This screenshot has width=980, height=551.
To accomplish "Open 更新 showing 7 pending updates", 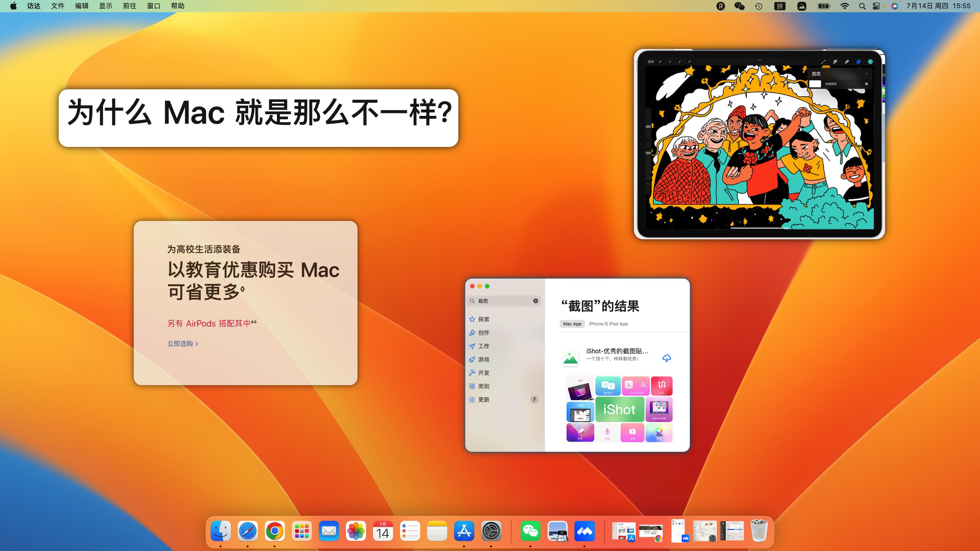I will (x=484, y=400).
